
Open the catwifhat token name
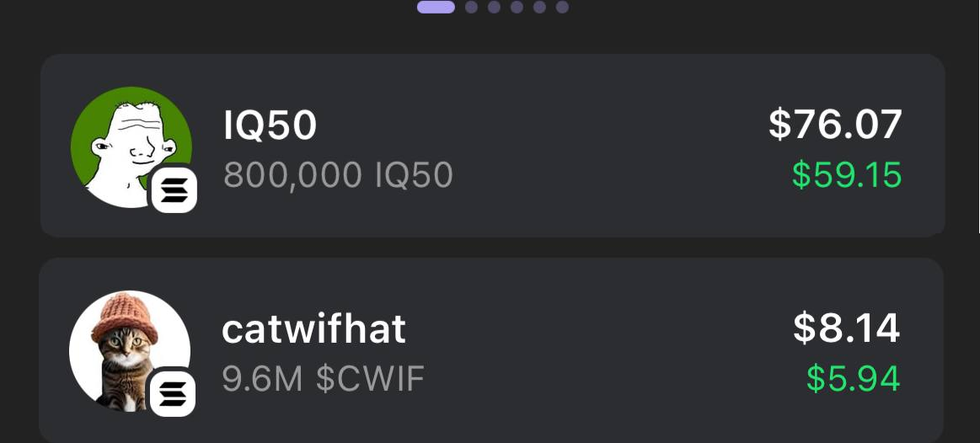coord(313,329)
